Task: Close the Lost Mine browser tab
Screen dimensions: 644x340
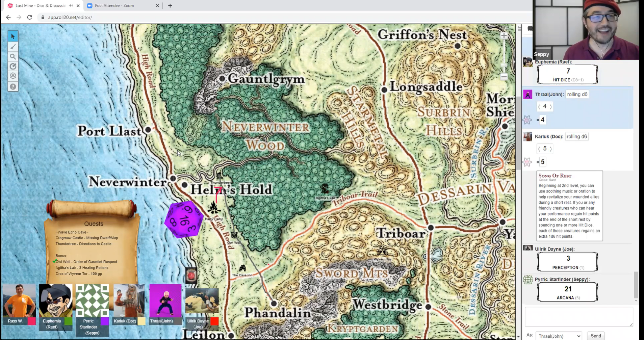Action: click(78, 6)
